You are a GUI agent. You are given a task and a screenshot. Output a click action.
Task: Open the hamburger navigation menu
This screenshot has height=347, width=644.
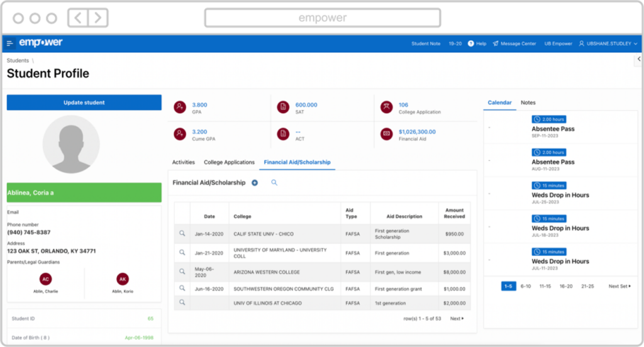10,43
